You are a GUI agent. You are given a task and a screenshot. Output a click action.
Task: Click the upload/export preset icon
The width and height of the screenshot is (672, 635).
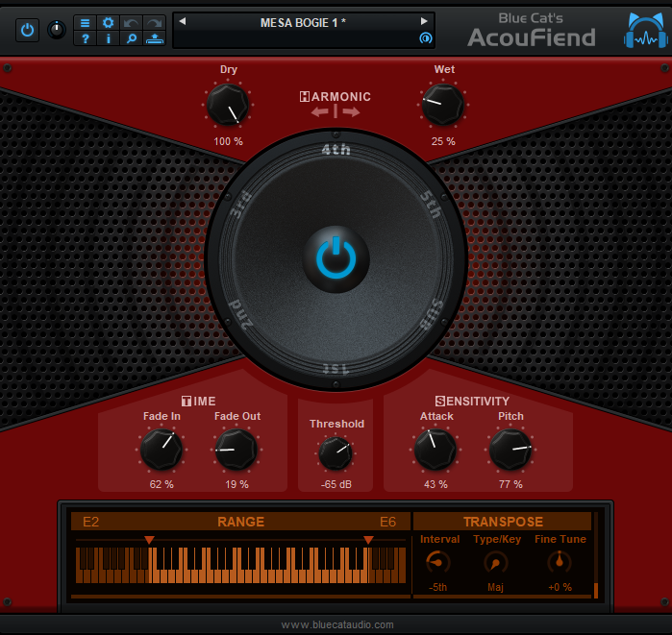(154, 38)
